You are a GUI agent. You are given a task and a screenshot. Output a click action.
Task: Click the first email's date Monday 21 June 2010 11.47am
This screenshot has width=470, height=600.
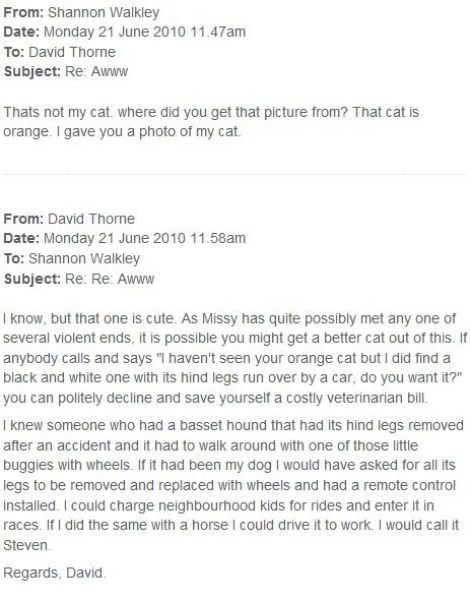145,32
